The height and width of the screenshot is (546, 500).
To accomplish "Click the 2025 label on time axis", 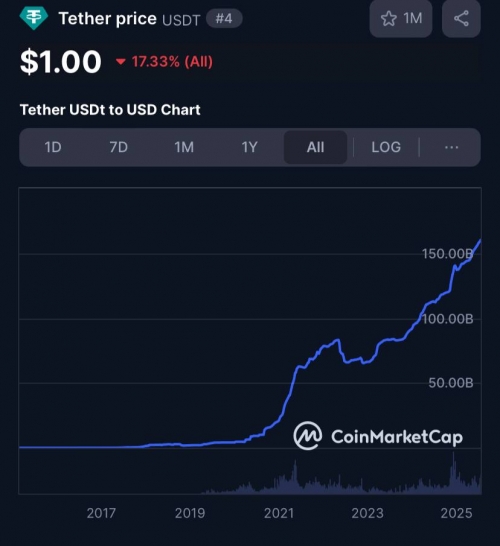I will point(456,513).
